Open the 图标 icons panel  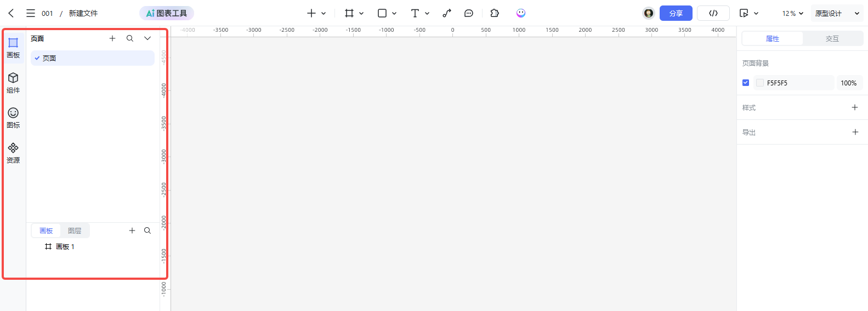pyautogui.click(x=13, y=118)
